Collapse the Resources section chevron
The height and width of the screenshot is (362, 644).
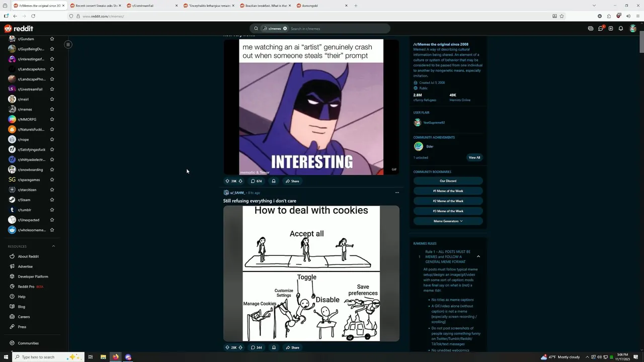click(x=53, y=246)
